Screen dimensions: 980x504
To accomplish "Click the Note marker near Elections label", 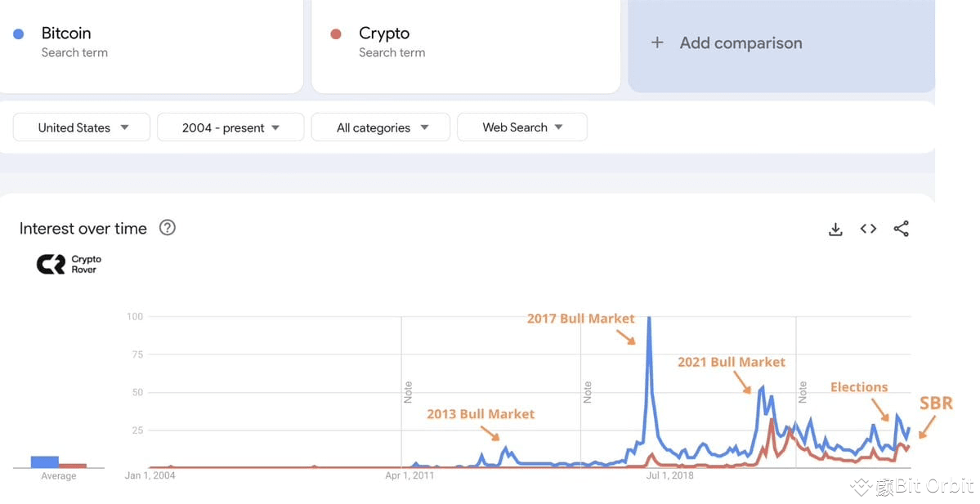I will pos(803,391).
